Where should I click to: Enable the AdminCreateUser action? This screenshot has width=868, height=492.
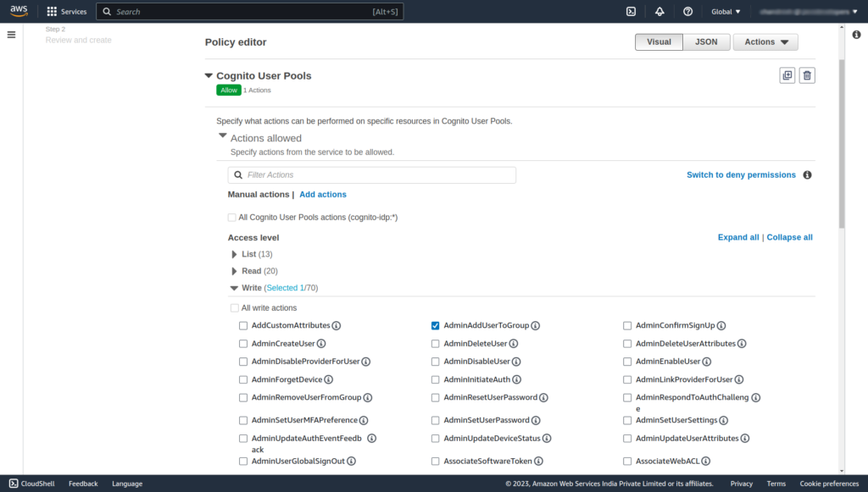[x=242, y=343]
